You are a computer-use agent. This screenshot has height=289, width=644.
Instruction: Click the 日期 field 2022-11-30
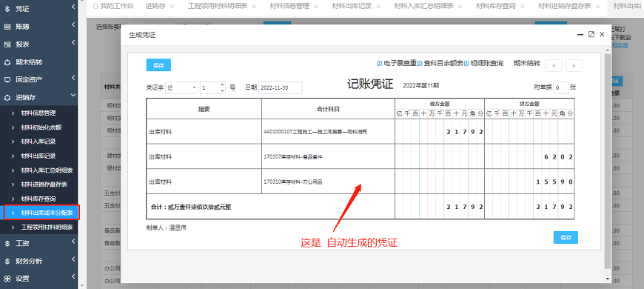[280, 87]
